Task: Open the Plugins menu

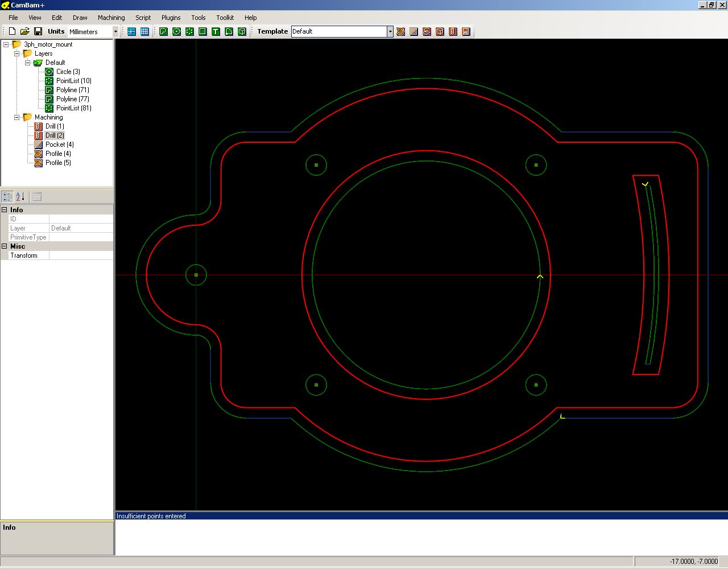Action: point(171,18)
